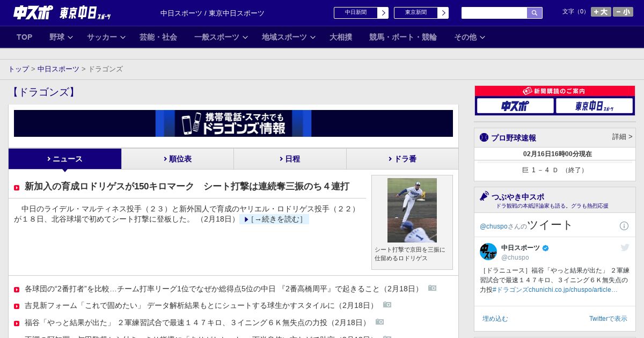Image resolution: width=644 pixels, height=338 pixels.
Task: Expand the 地域スポーツ dropdown menu
Action: click(289, 37)
